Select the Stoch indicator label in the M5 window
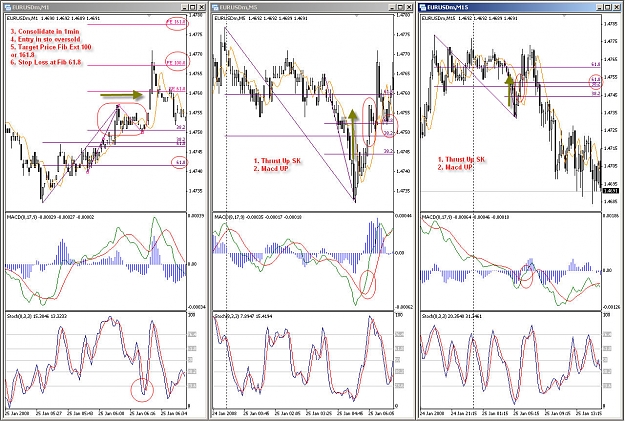 coord(243,316)
